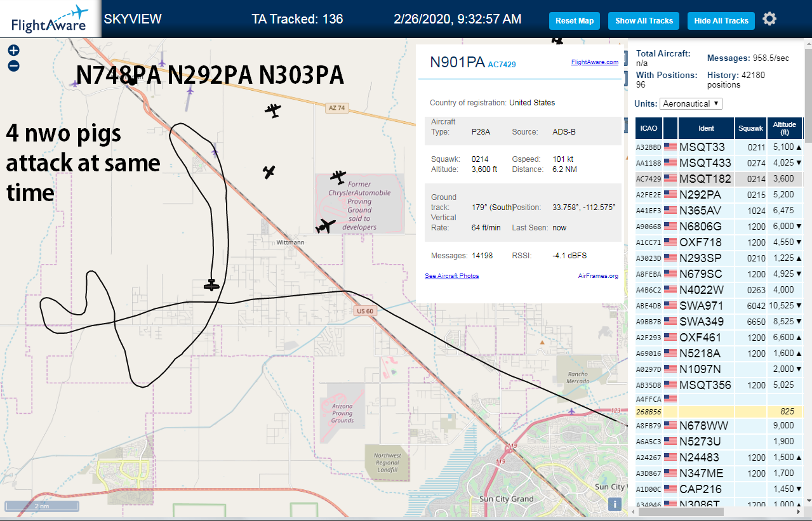
Task: Zoom out of the map
Action: coord(13,65)
